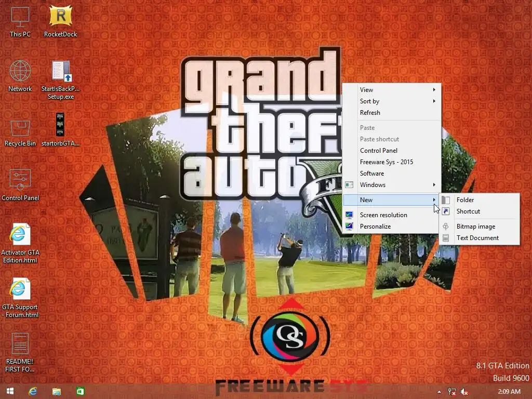This screenshot has width=532, height=399.
Task: Select the Control Panel desktop icon
Action: (20, 185)
